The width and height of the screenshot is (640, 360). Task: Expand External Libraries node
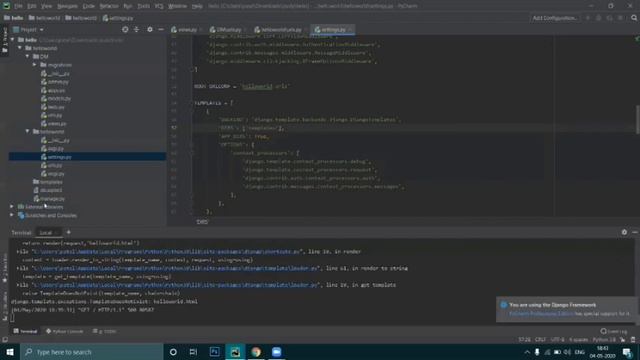(x=12, y=207)
